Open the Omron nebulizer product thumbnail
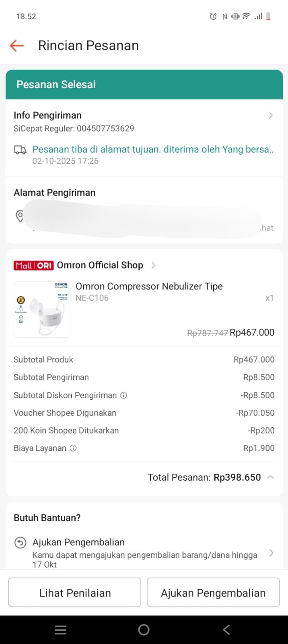Viewport: 288px width, 644px height. pos(42,309)
